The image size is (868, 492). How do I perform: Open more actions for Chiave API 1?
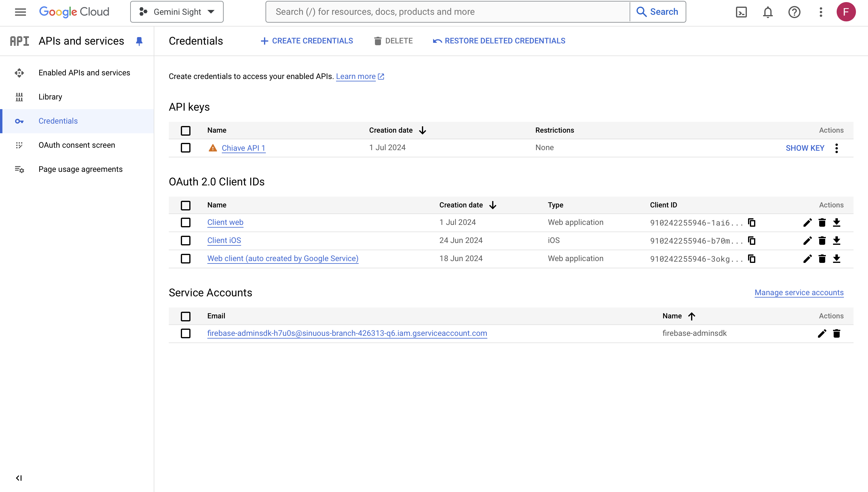point(837,148)
